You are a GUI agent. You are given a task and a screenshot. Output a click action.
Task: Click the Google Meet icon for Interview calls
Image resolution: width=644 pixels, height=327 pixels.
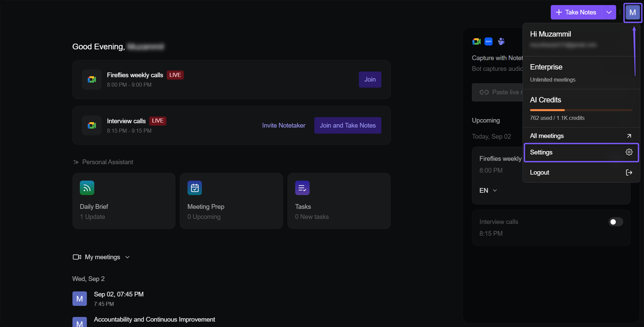coord(92,126)
